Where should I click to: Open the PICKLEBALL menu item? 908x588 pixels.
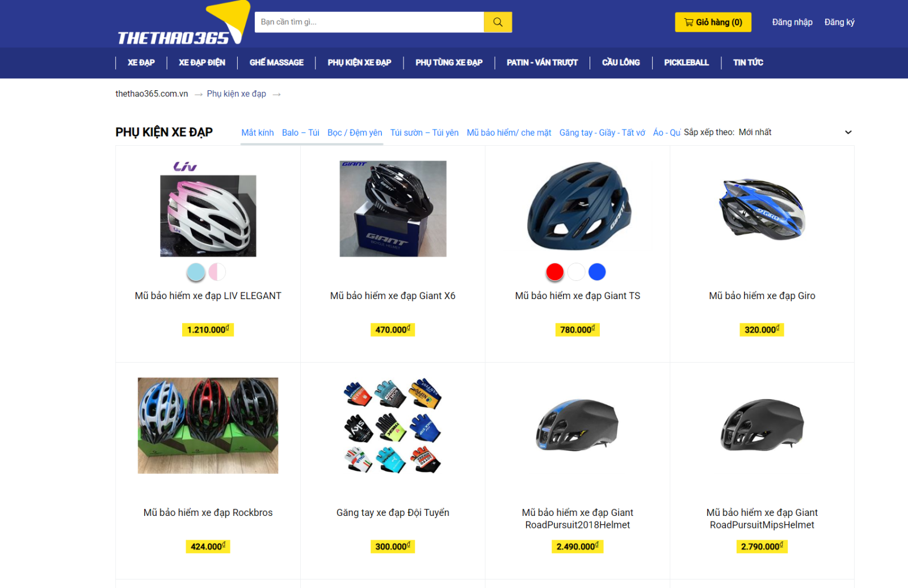(x=686, y=62)
